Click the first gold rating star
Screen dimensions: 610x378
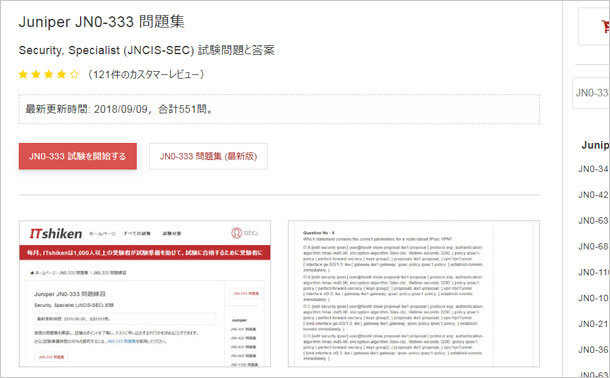point(23,74)
